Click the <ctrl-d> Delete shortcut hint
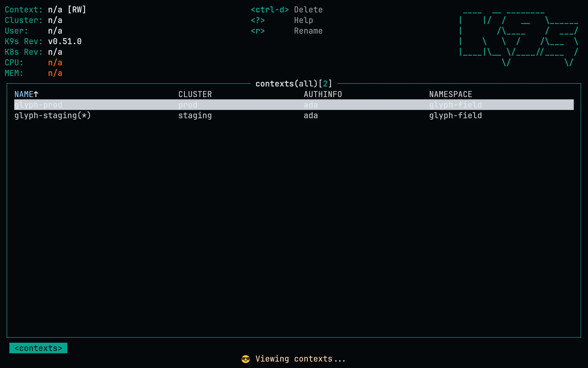 click(287, 10)
